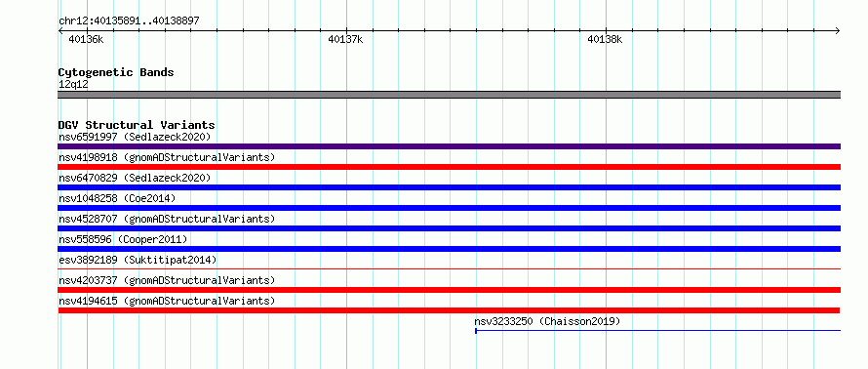The width and height of the screenshot is (868, 369).
Task: Open the Cytogenetic Bands track title
Action: click(x=116, y=72)
